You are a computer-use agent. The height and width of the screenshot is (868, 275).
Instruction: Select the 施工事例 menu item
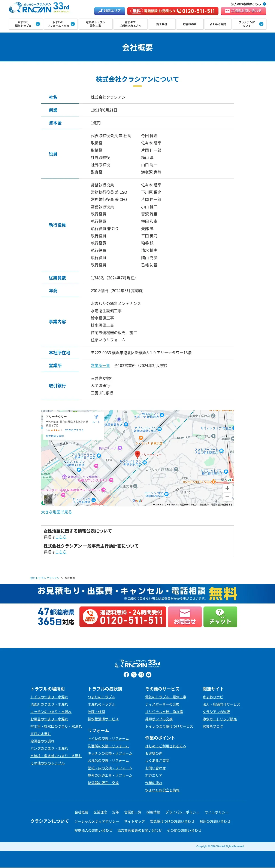[162, 24]
